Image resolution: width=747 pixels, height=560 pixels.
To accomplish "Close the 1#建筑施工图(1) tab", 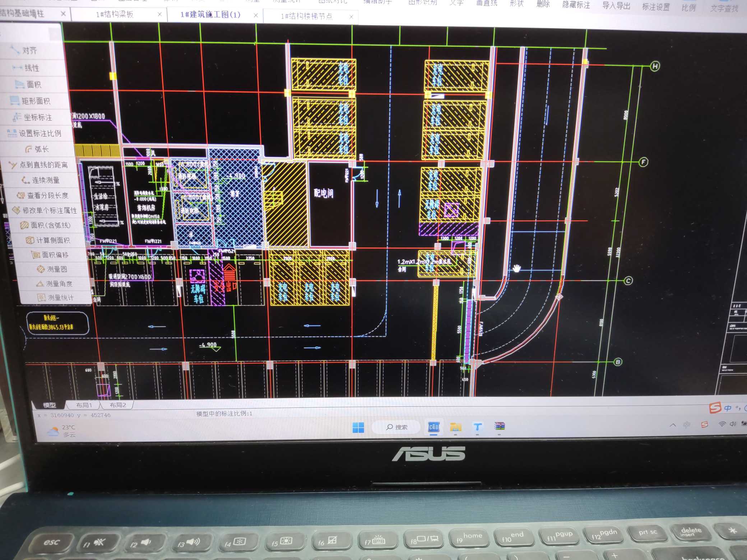I will click(x=256, y=15).
